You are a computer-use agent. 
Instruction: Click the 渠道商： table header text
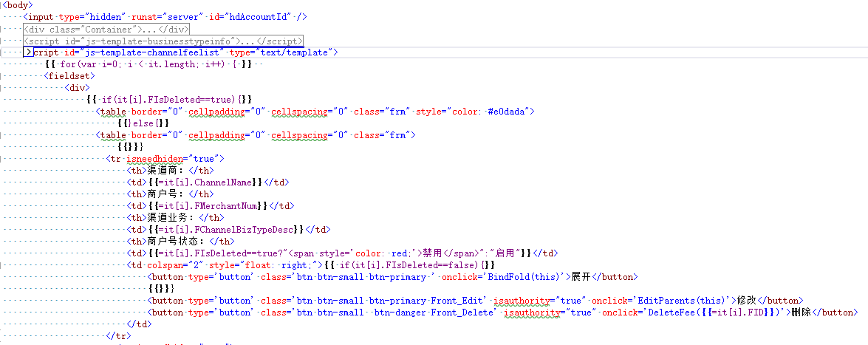tap(168, 171)
